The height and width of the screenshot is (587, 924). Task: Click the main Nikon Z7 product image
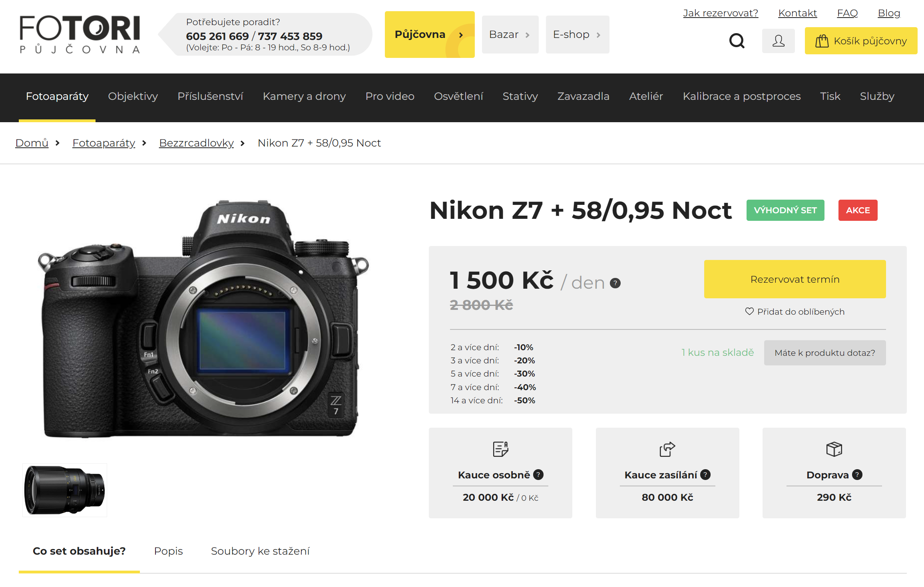pyautogui.click(x=203, y=319)
